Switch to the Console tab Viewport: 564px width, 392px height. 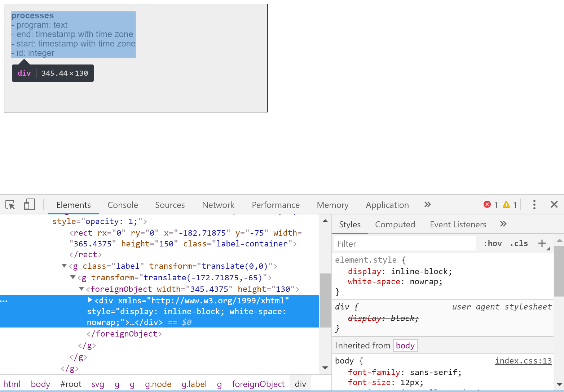coord(123,205)
